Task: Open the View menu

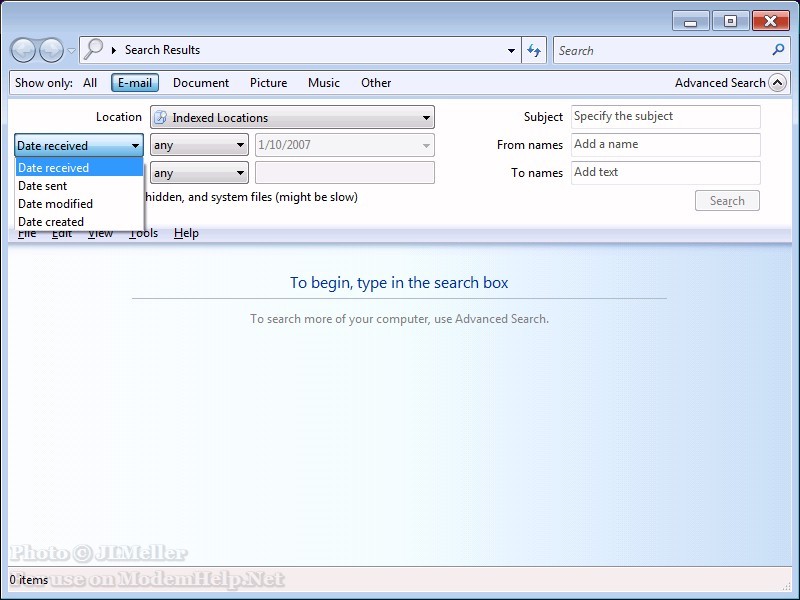Action: 101,233
